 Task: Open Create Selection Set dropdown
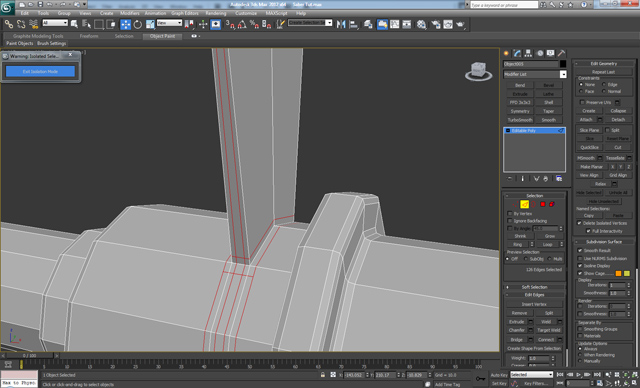[x=310, y=23]
